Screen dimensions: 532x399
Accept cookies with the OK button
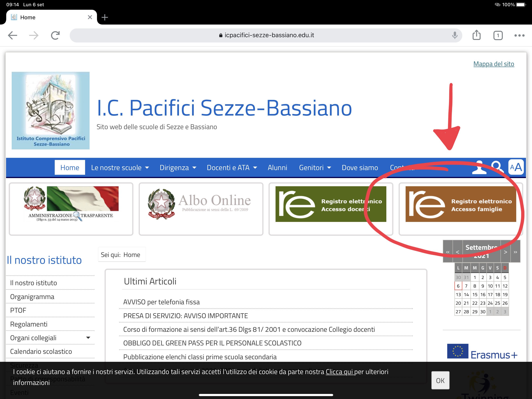pyautogui.click(x=440, y=380)
